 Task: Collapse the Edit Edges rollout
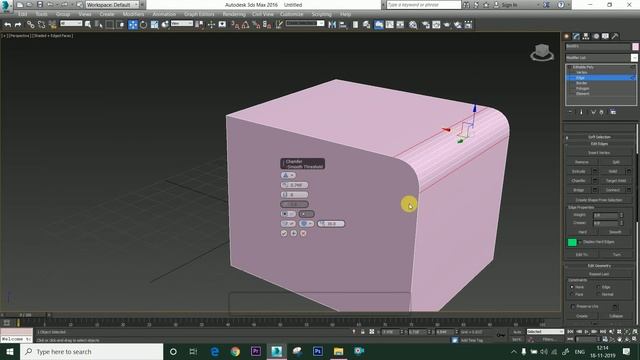pyautogui.click(x=599, y=144)
